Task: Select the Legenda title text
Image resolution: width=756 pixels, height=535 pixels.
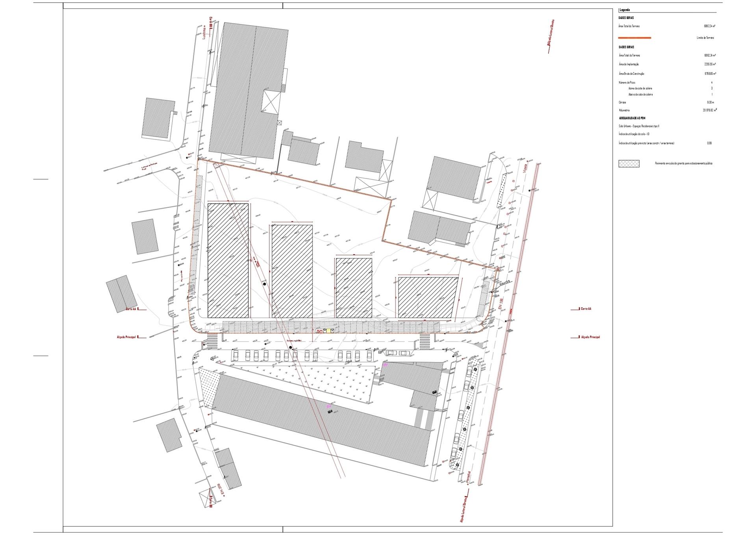Action: [624, 10]
